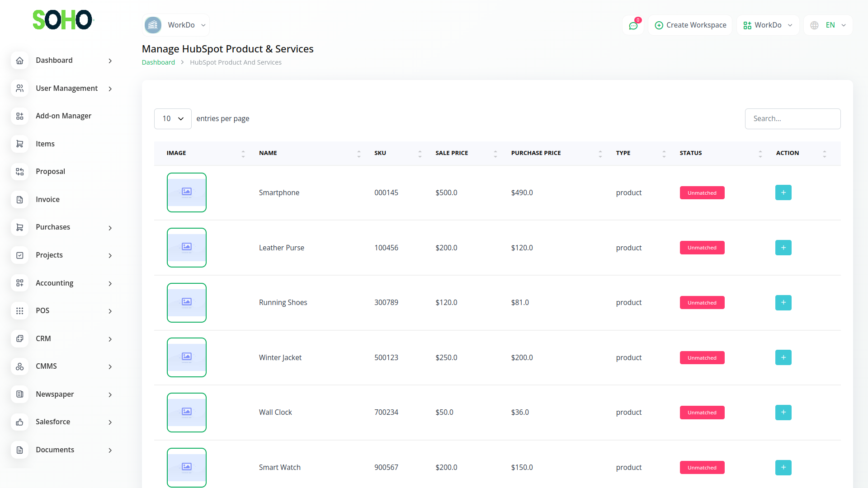The width and height of the screenshot is (868, 488).
Task: Click into the Search field
Action: (x=793, y=119)
